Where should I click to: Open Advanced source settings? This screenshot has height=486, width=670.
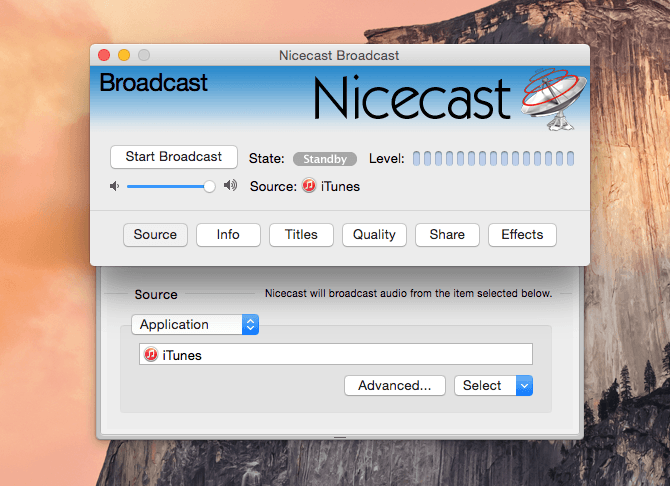(395, 386)
